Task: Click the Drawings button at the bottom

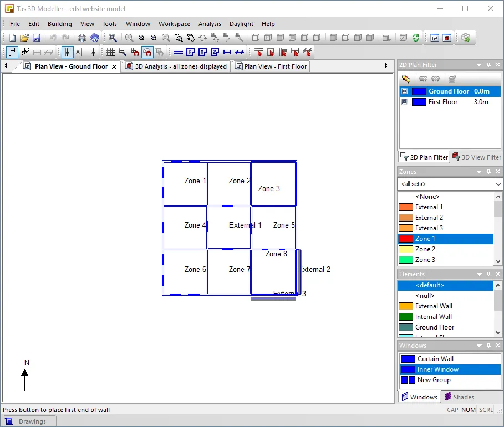Action: (x=29, y=420)
